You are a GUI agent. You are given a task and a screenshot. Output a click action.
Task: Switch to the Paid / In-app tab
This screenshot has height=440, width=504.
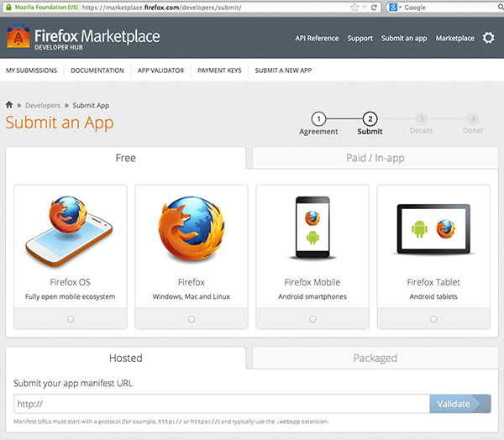(375, 158)
